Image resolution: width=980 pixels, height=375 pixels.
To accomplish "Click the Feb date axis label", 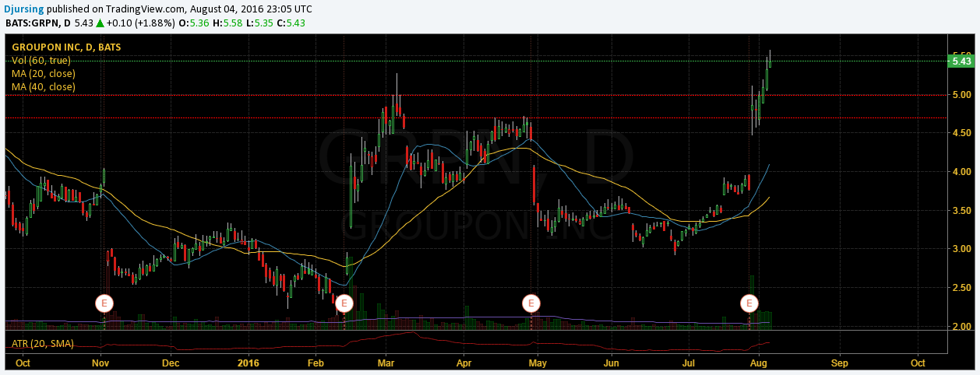I will 316,363.
